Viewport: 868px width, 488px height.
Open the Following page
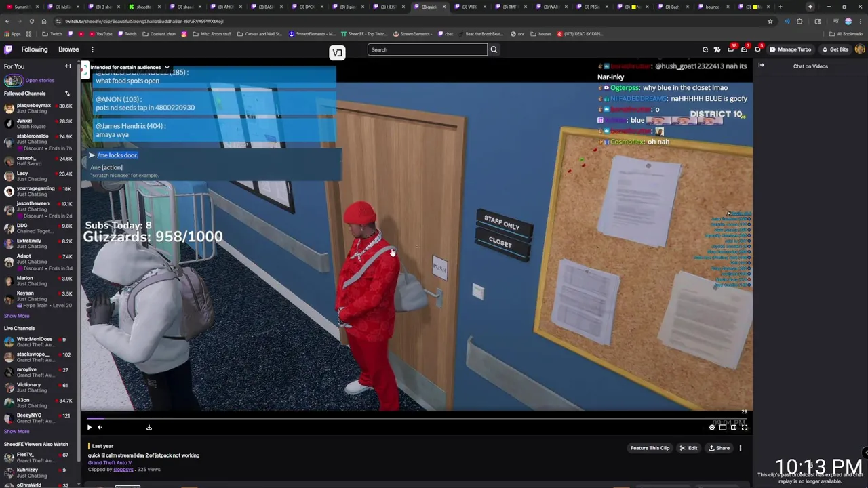pos(35,49)
